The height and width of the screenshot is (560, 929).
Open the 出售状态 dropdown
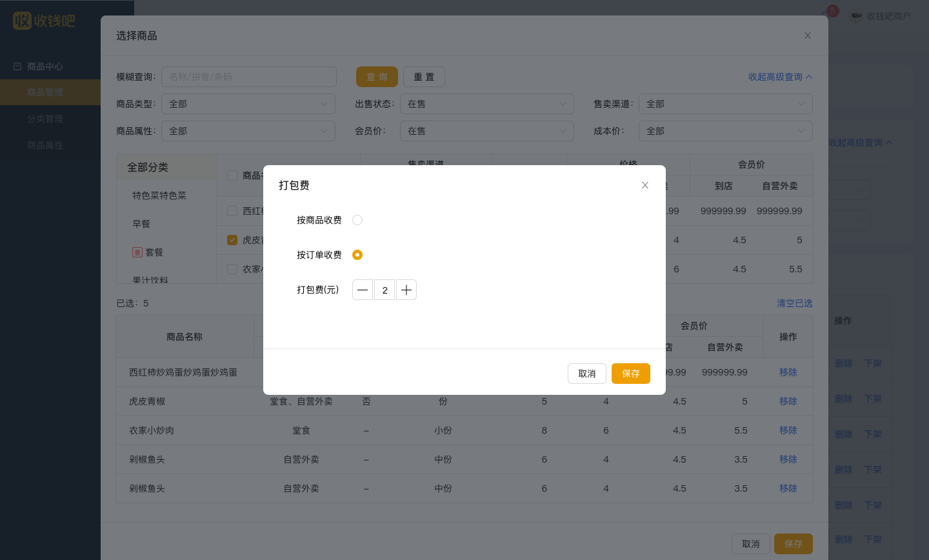487,104
